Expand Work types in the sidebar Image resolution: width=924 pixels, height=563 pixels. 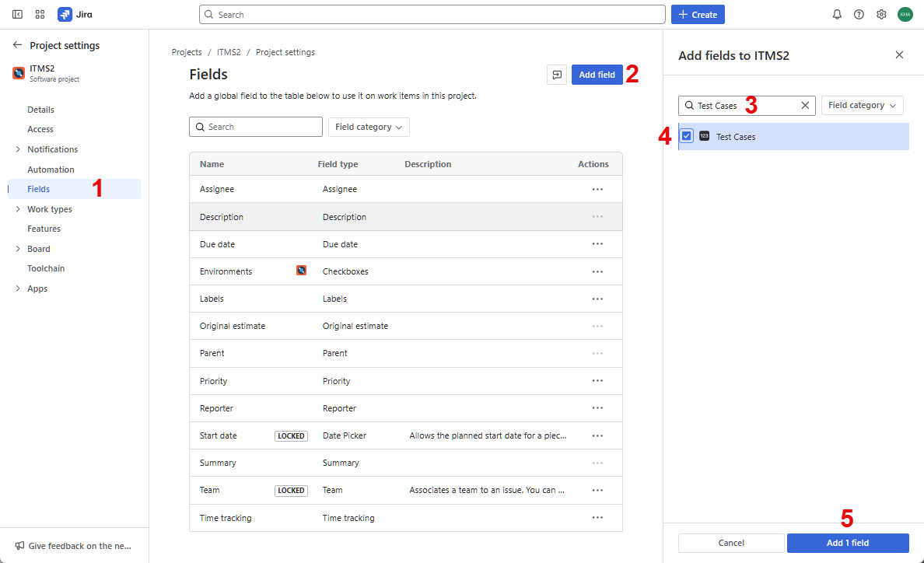(x=18, y=209)
